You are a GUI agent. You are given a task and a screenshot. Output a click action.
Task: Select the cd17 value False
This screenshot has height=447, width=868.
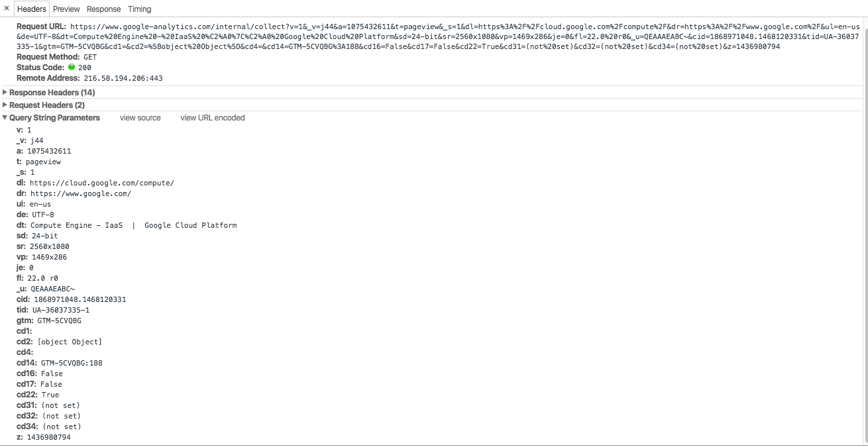tap(51, 384)
